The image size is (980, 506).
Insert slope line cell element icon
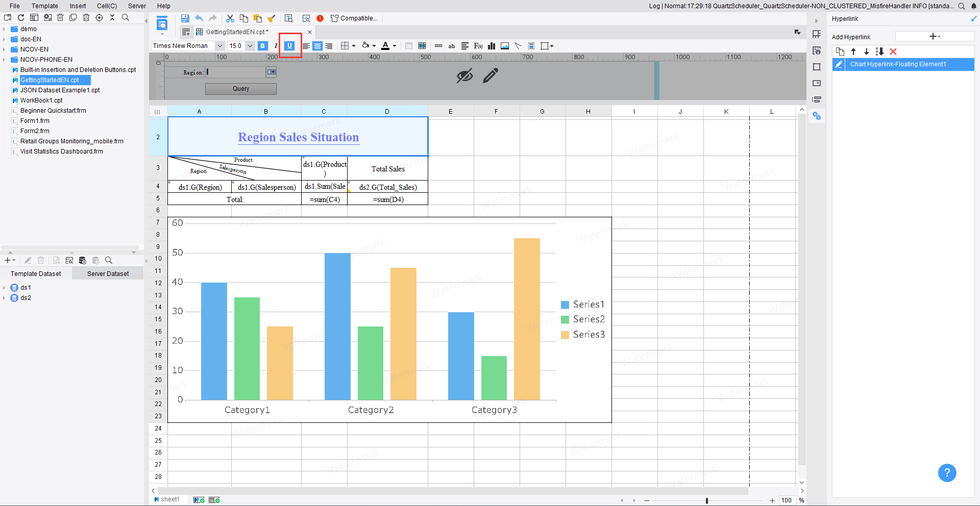click(518, 46)
